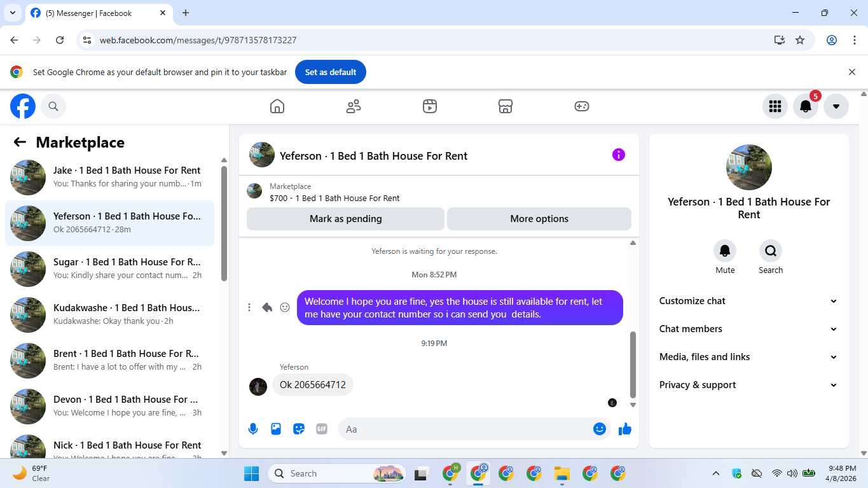This screenshot has width=868, height=488.
Task: Expand Privacy & support section
Action: coord(748,385)
